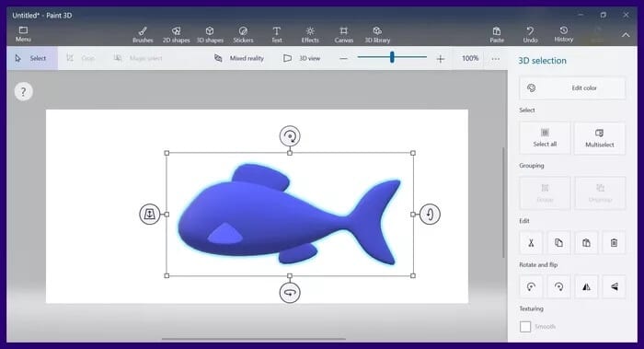Click the top-left selection corner handle
This screenshot has width=644, height=349.
click(x=167, y=153)
